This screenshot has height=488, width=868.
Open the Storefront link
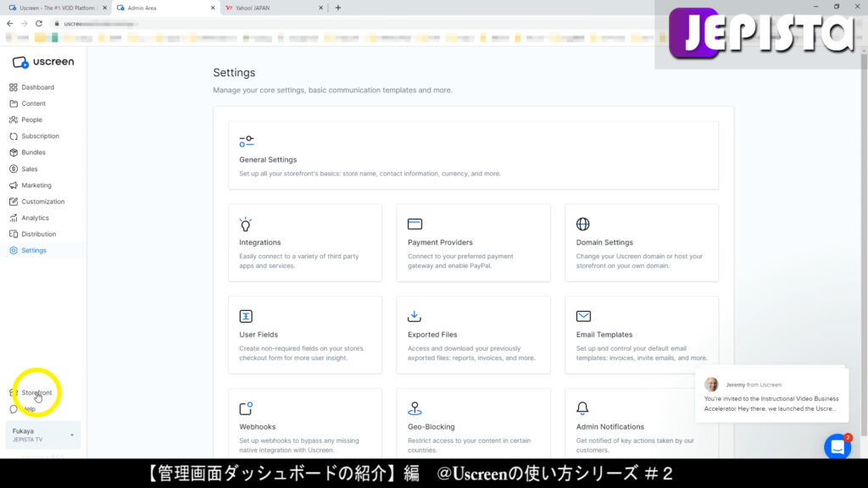point(36,393)
